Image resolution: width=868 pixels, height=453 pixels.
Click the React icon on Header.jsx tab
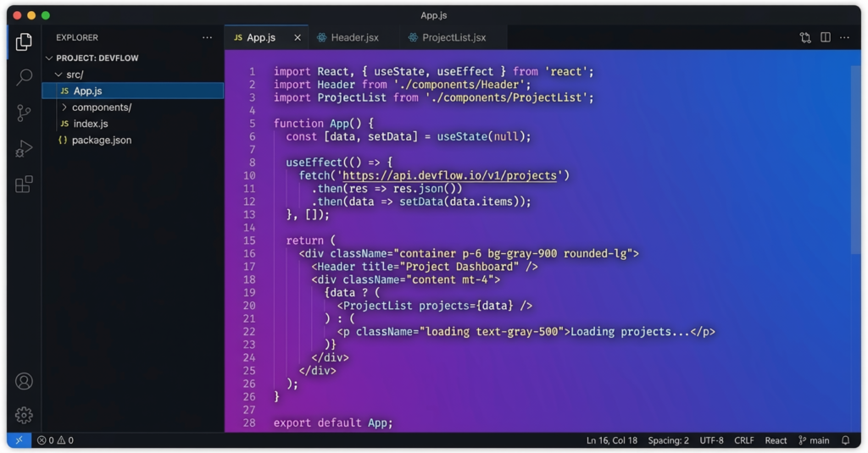tap(321, 37)
